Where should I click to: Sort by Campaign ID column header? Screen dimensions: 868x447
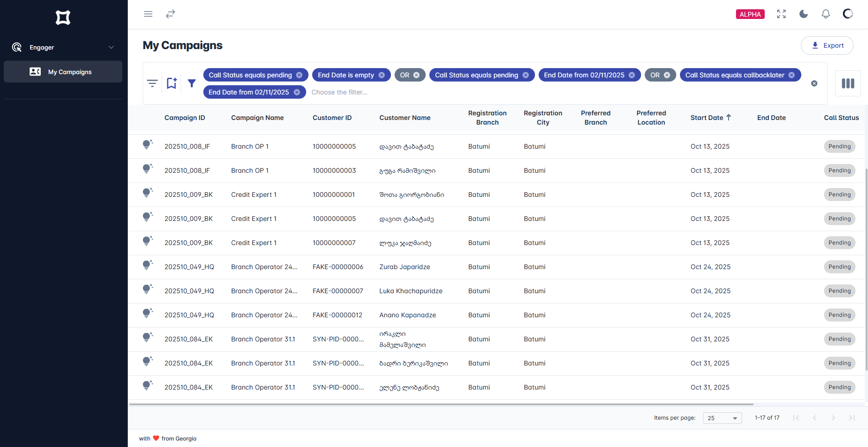coord(185,118)
